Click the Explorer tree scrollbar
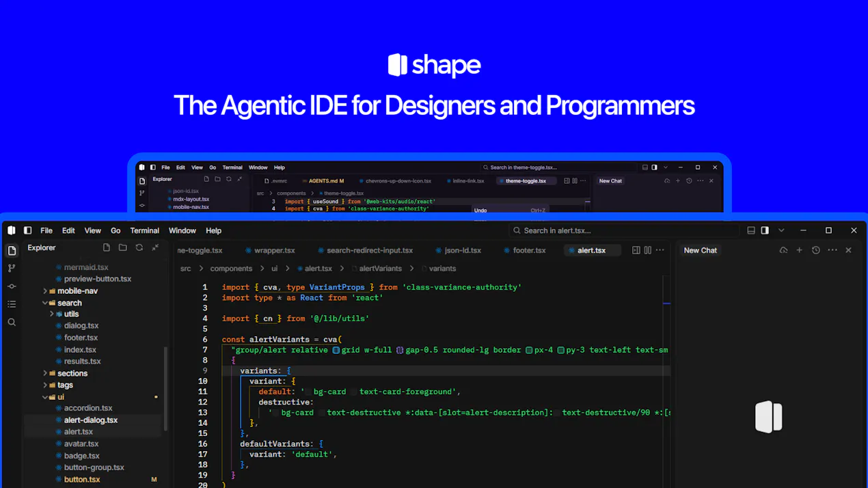The width and height of the screenshot is (868, 488). pos(165,389)
